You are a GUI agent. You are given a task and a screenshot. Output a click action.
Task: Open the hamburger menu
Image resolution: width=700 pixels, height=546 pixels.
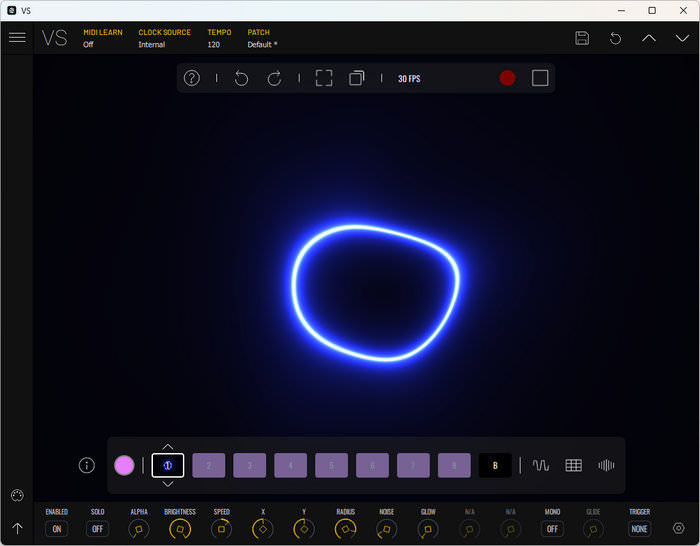point(17,38)
